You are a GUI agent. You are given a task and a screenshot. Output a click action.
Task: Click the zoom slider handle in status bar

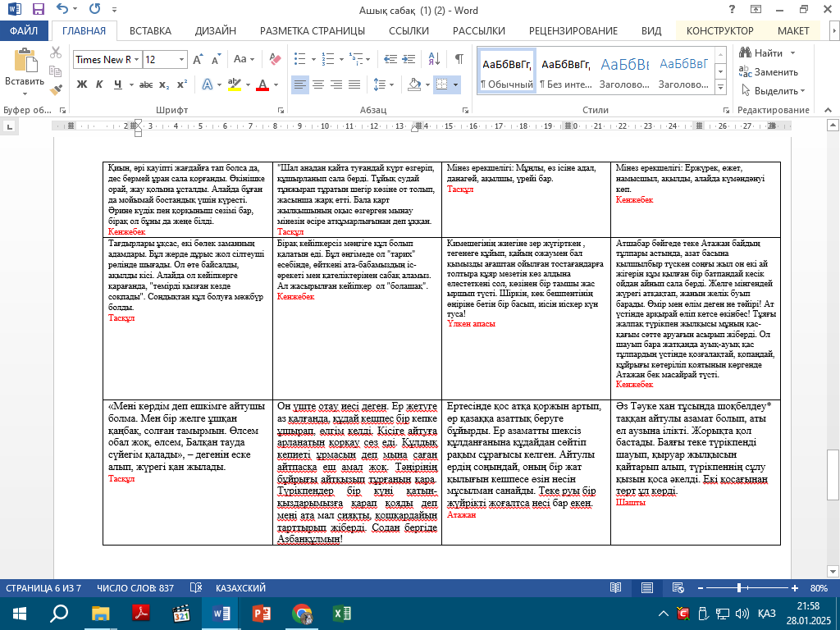pos(741,588)
